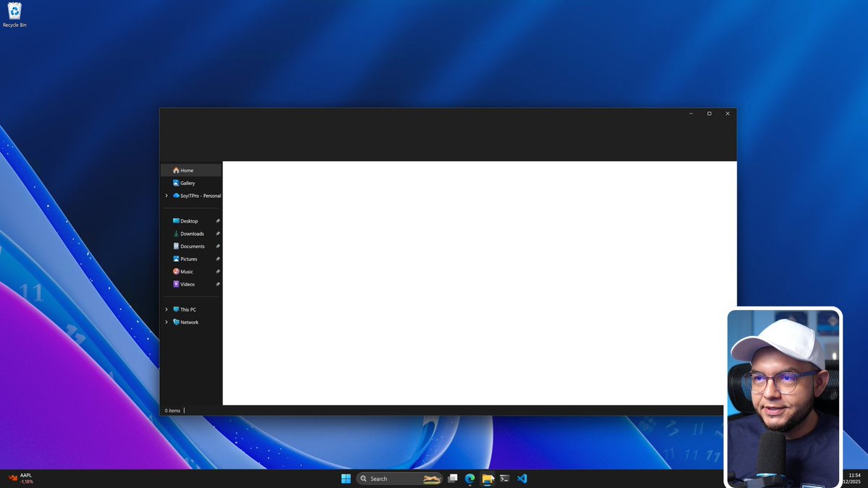Open the Windows Start menu
The image size is (868, 488).
(346, 479)
